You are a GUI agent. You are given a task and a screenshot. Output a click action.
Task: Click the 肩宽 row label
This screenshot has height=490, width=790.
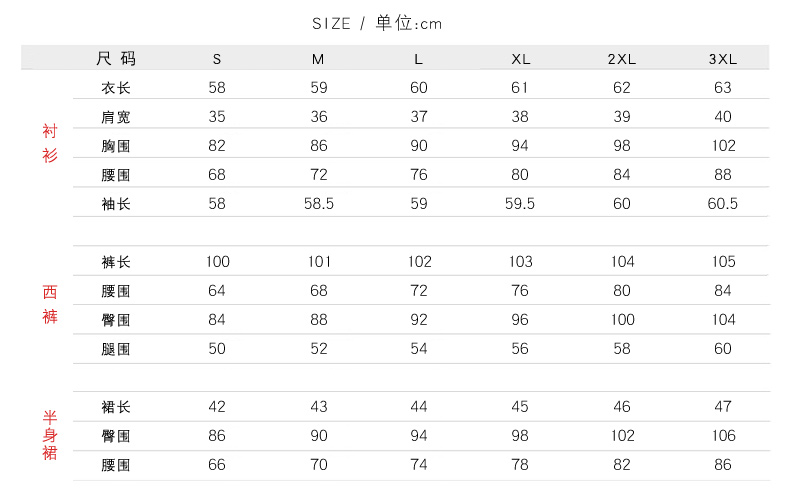point(116,117)
